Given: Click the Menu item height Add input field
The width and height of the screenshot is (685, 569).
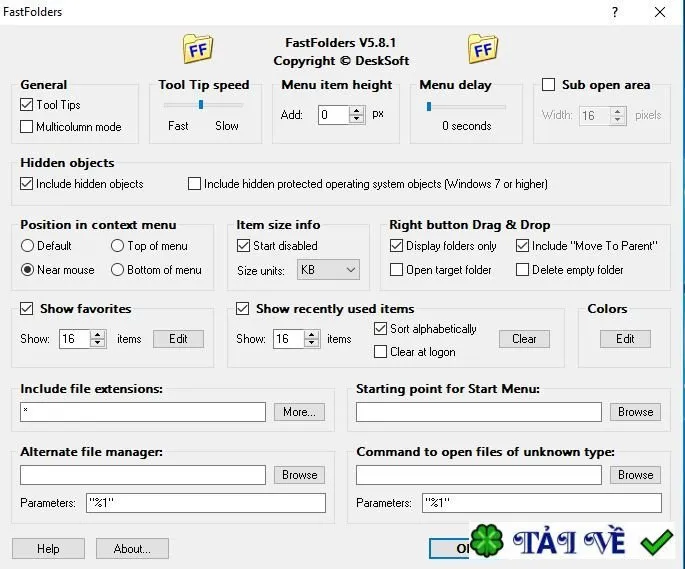Looking at the screenshot, I should tap(334, 115).
